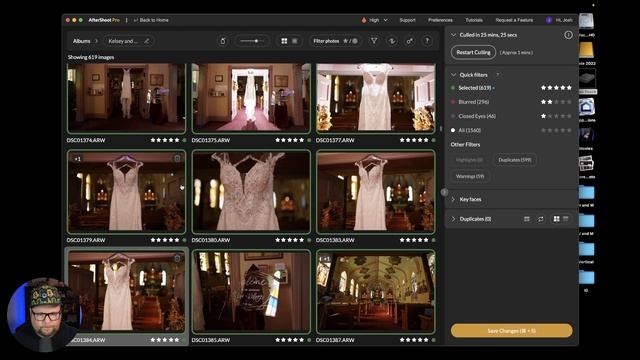This screenshot has width=640, height=360.
Task: Click the +1 stack badge on DSC01379.ARW
Action: [78, 159]
